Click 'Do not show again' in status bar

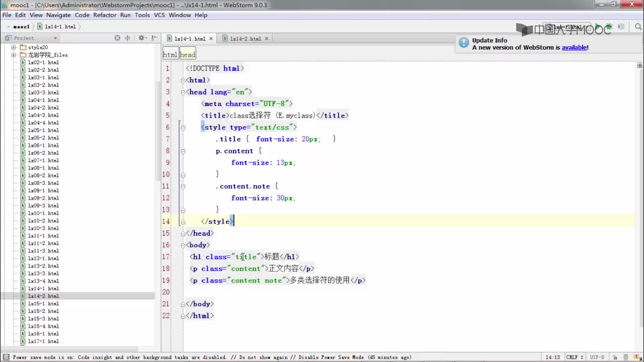[263, 357]
